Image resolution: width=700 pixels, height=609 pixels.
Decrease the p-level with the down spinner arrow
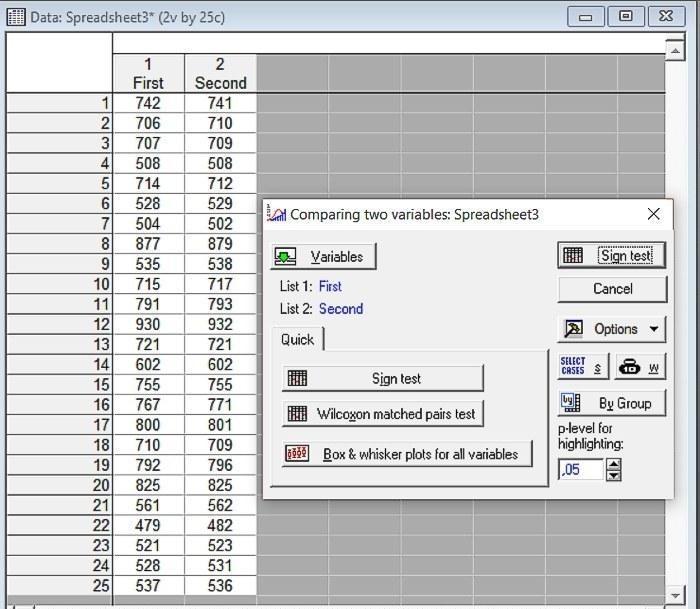click(x=614, y=475)
